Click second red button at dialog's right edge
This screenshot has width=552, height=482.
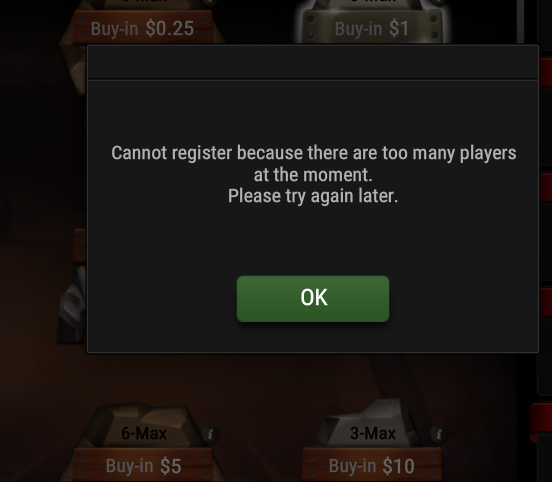(546, 186)
